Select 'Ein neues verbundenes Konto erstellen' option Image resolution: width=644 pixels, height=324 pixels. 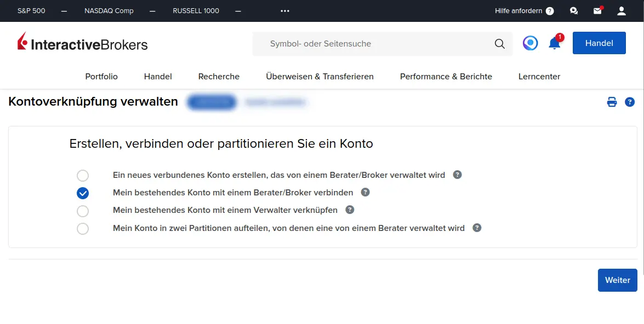83,176
